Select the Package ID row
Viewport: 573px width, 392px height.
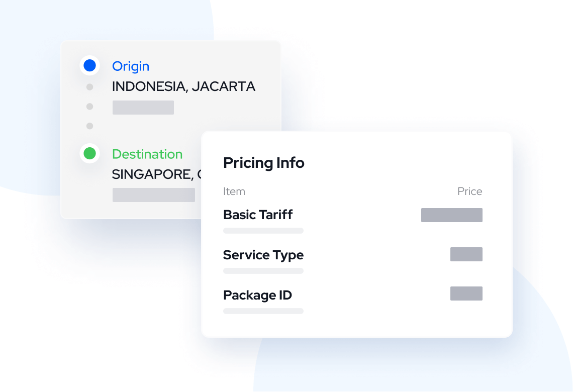tap(257, 295)
